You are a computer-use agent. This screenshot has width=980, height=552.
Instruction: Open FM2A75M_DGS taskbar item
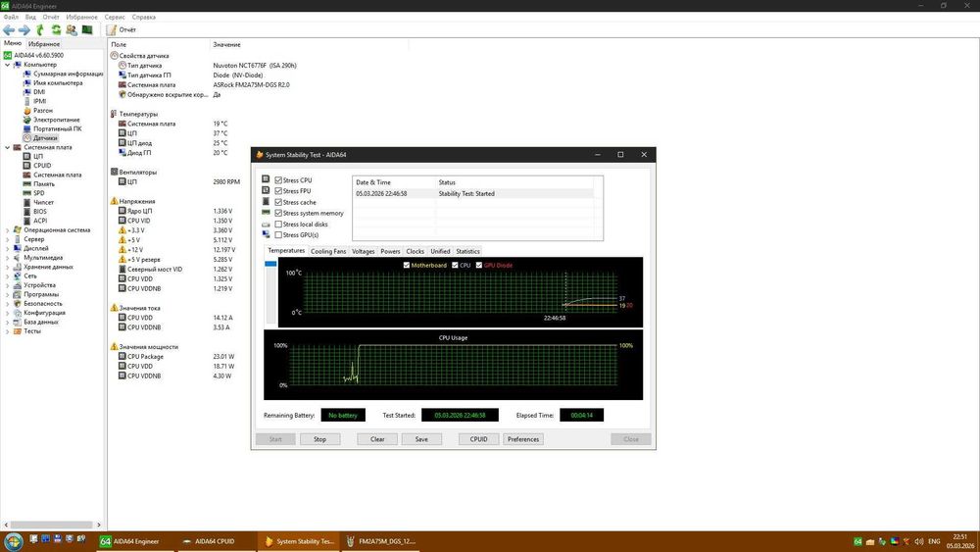381,541
